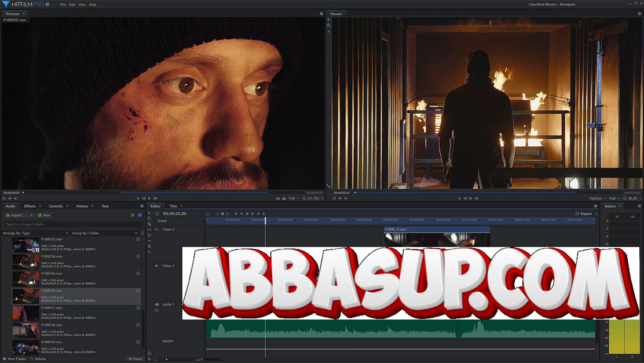Image resolution: width=644 pixels, height=363 pixels.
Task: Click the Import button
Action: (x=16, y=215)
